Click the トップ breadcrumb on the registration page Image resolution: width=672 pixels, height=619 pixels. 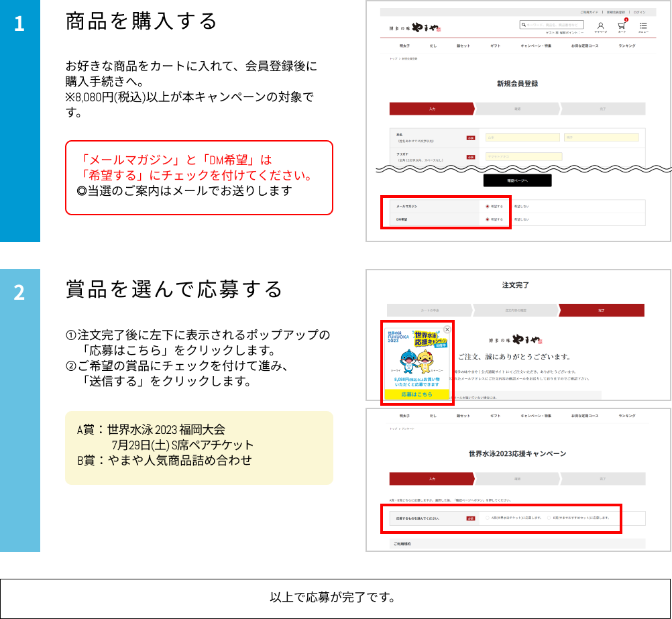[394, 59]
